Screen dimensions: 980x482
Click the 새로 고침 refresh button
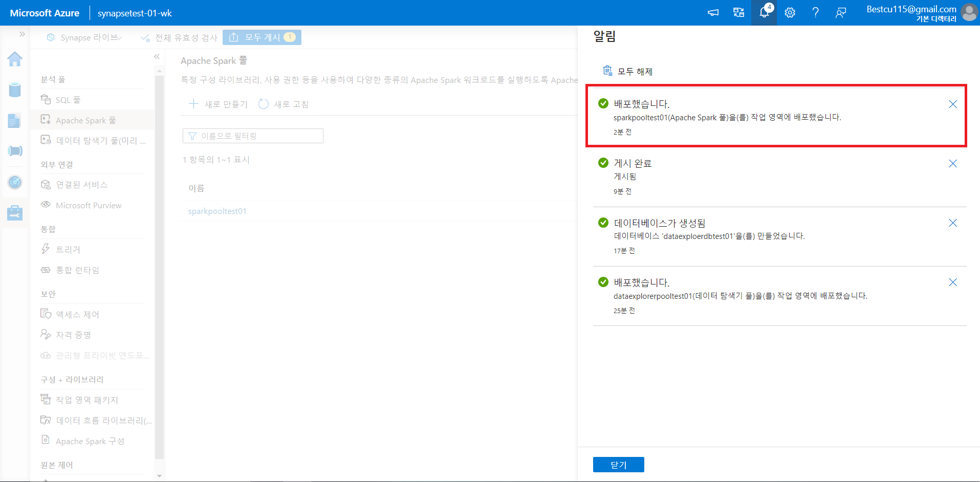284,104
